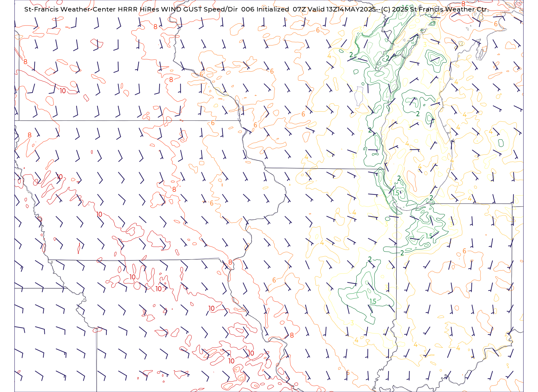The height and width of the screenshot is (392, 538).
Task: Click the 'St-Francis Weather-Center' title text
Action: [x=70, y=9]
